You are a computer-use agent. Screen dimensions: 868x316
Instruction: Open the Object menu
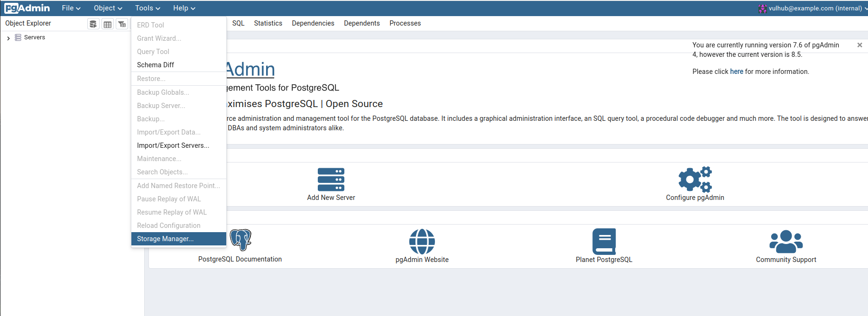pyautogui.click(x=108, y=8)
